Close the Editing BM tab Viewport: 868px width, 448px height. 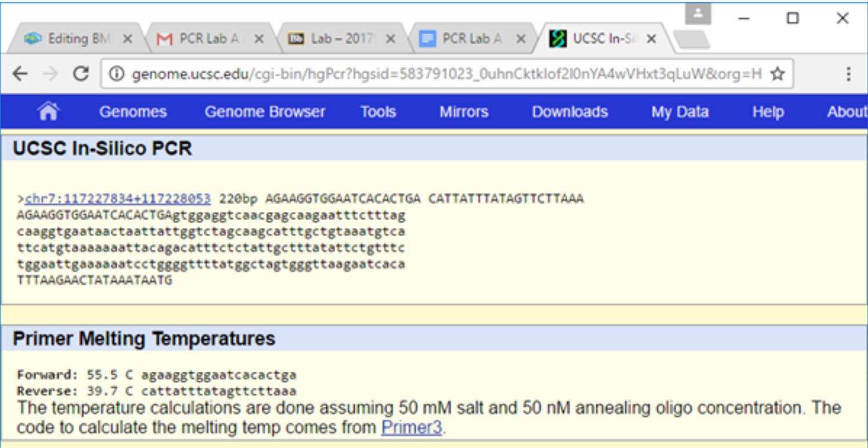pos(128,39)
